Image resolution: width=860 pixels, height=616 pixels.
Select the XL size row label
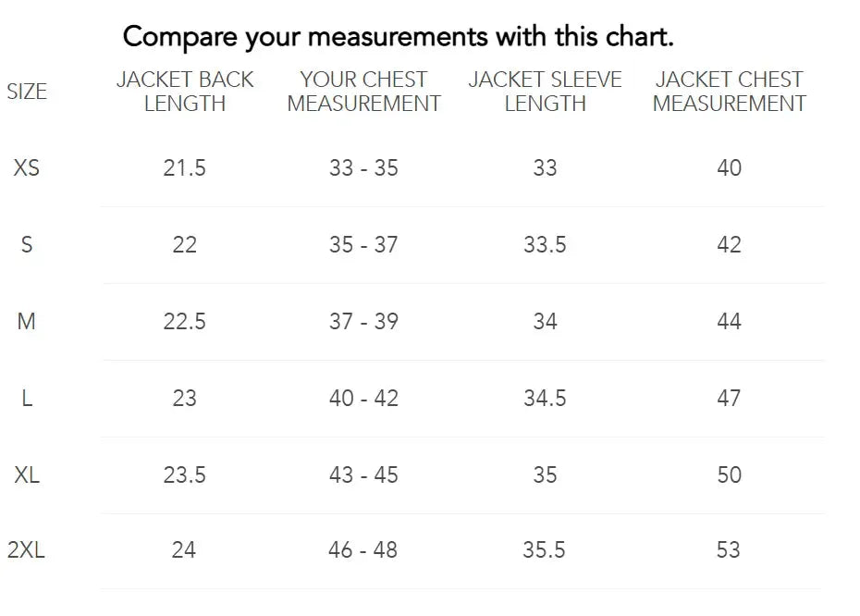tap(27, 475)
